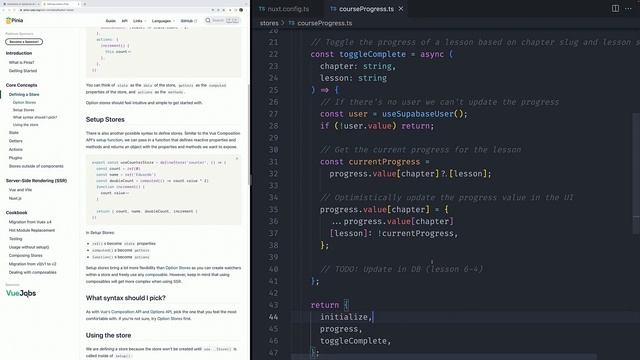640x360 pixels.
Task: Open the stores breadcrumb folder
Action: 269,23
